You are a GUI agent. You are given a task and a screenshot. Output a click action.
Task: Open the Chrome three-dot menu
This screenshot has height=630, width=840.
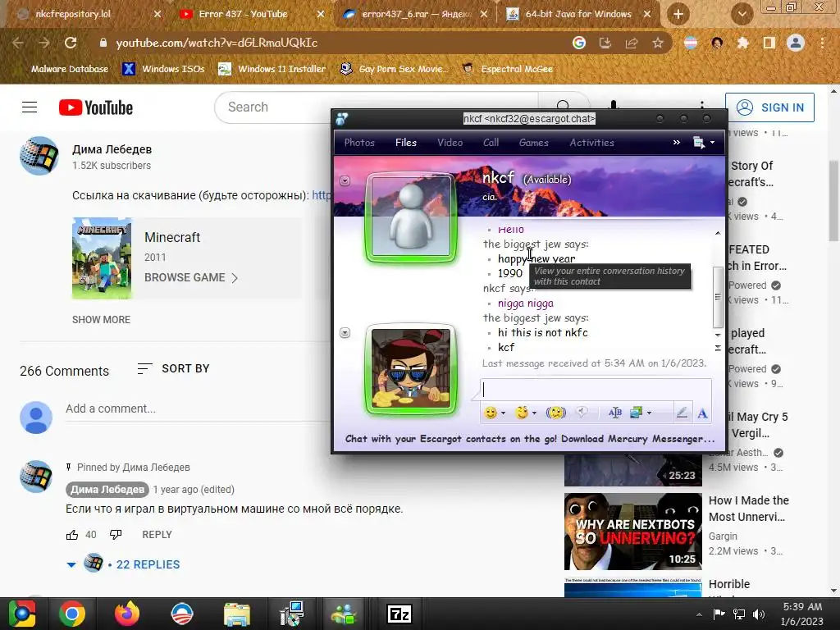point(822,43)
